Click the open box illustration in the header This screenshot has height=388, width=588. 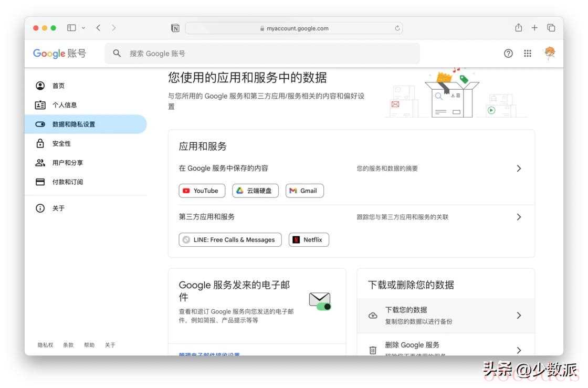(x=452, y=94)
